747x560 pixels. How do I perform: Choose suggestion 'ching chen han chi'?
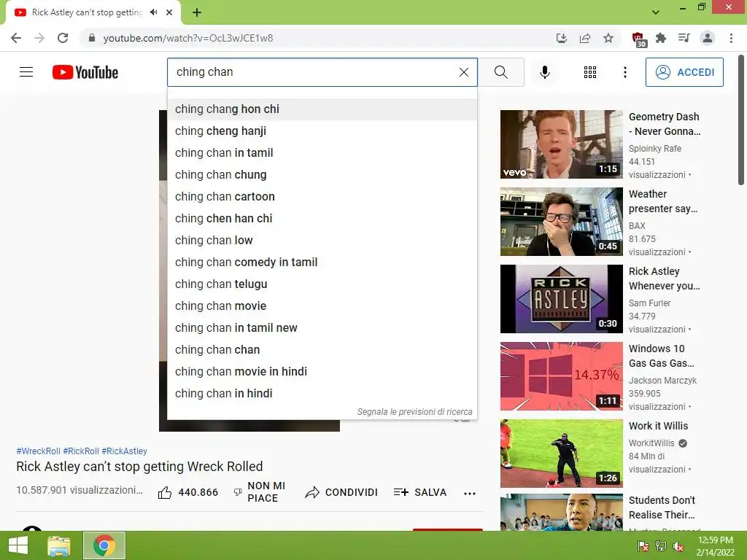(322, 219)
